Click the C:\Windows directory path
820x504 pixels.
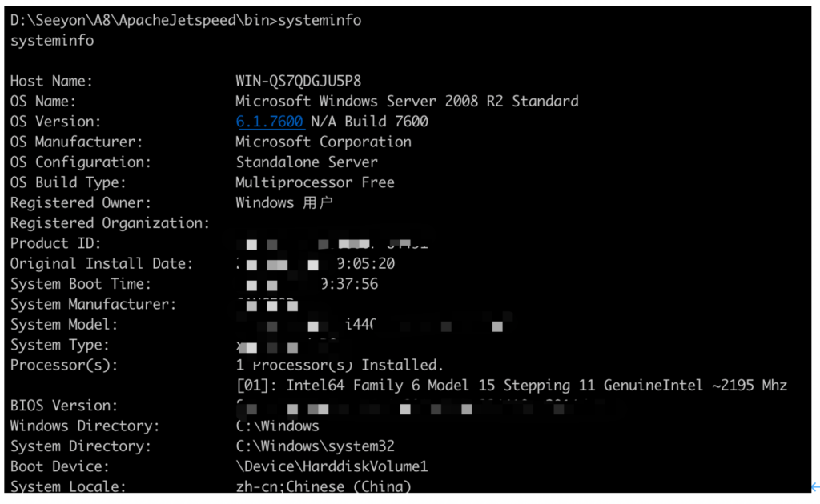pyautogui.click(x=277, y=426)
